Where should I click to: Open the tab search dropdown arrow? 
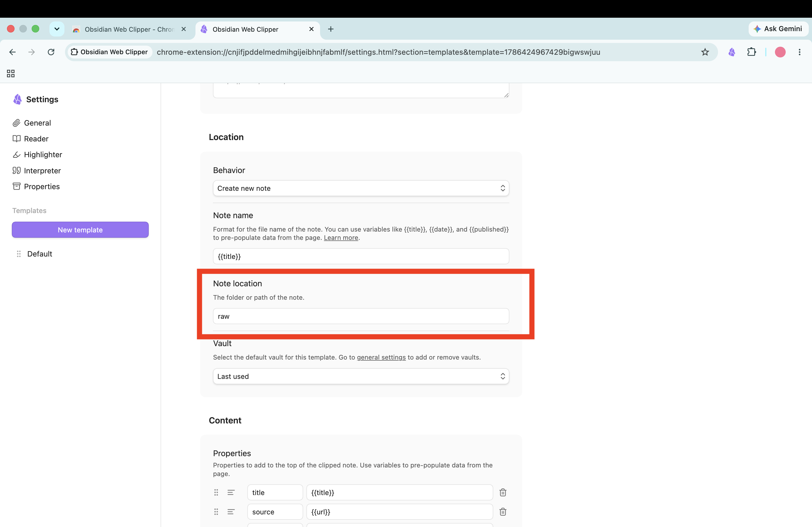[57, 29]
